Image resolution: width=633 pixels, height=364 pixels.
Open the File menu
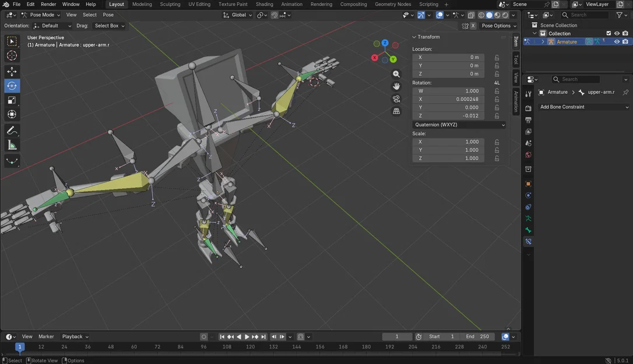16,4
